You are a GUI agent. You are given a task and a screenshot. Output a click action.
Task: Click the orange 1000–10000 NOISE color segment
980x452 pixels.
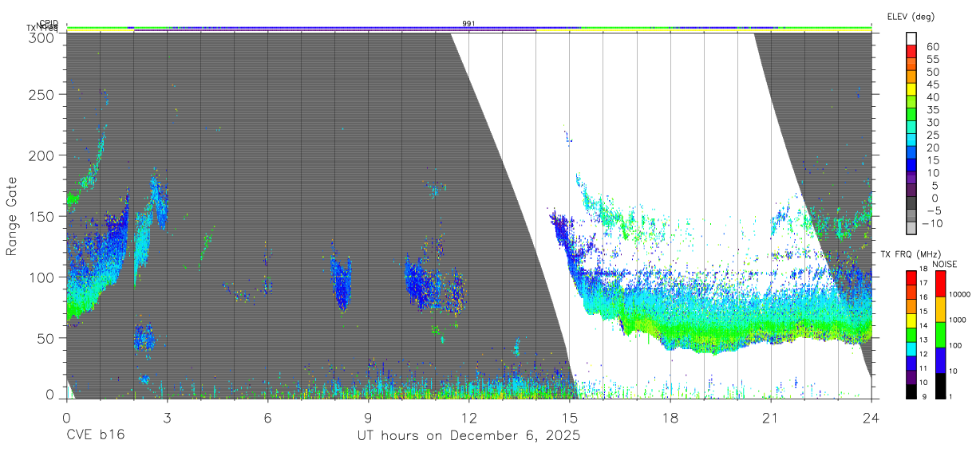click(941, 309)
